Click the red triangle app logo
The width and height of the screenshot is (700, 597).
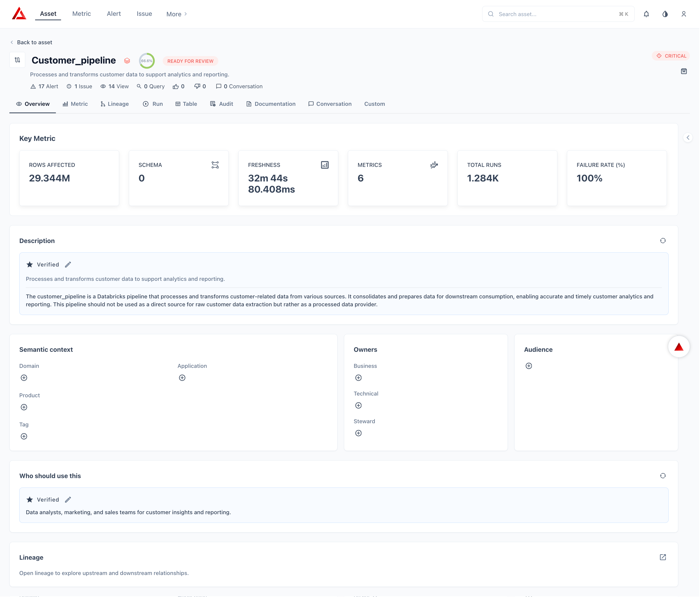pos(19,14)
